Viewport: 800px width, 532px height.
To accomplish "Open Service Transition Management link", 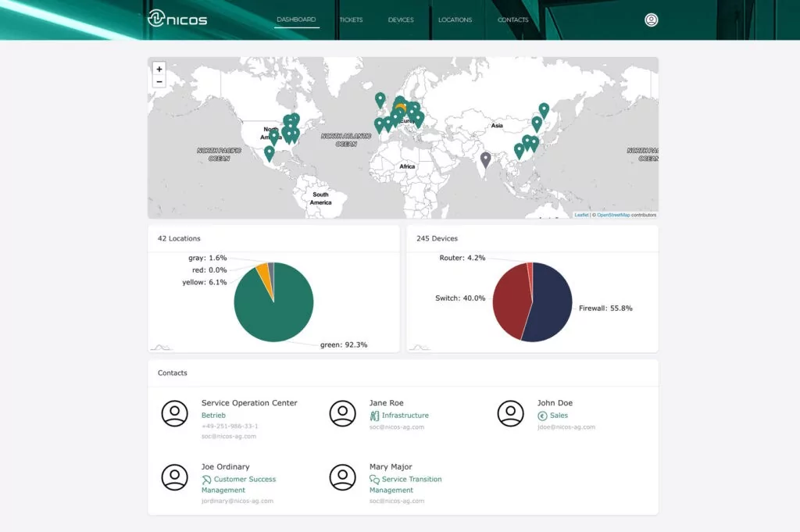I will click(405, 484).
